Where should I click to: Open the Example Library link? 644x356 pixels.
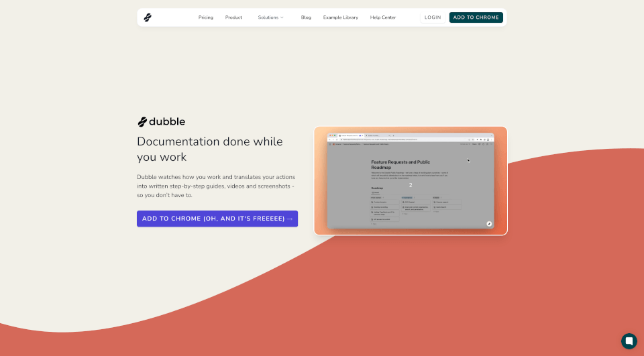(x=341, y=17)
